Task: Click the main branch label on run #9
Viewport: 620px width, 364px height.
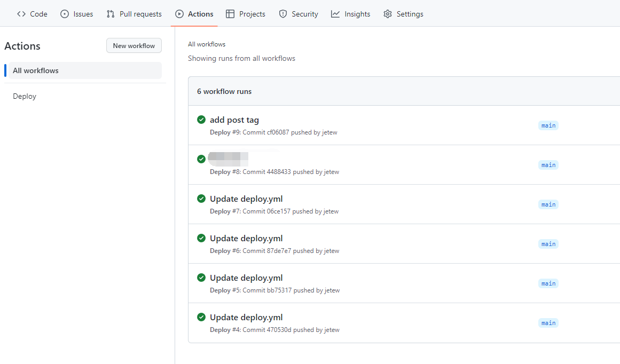Action: 548,125
